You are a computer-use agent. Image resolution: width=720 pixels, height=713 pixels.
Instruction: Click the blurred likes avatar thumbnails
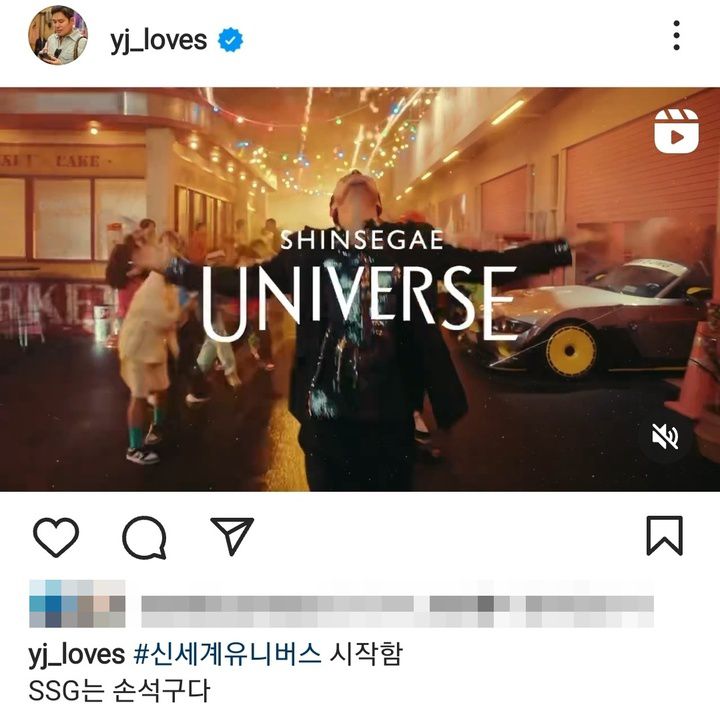click(77, 603)
